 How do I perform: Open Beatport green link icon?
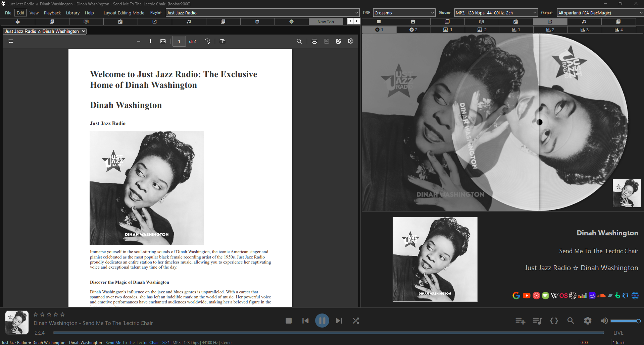coord(617,295)
